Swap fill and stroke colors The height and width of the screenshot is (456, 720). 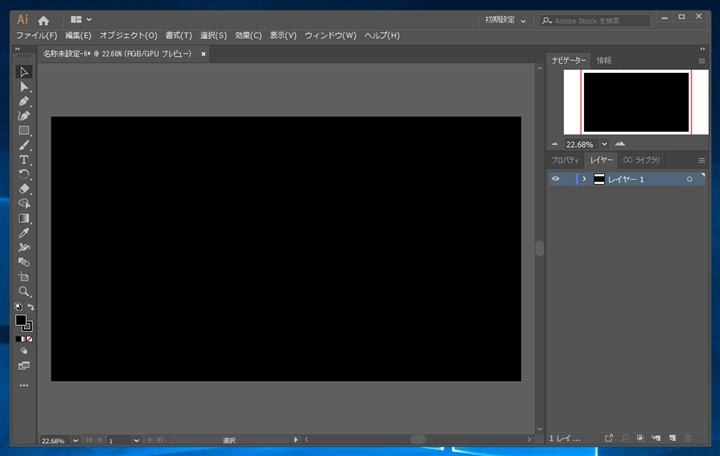30,307
